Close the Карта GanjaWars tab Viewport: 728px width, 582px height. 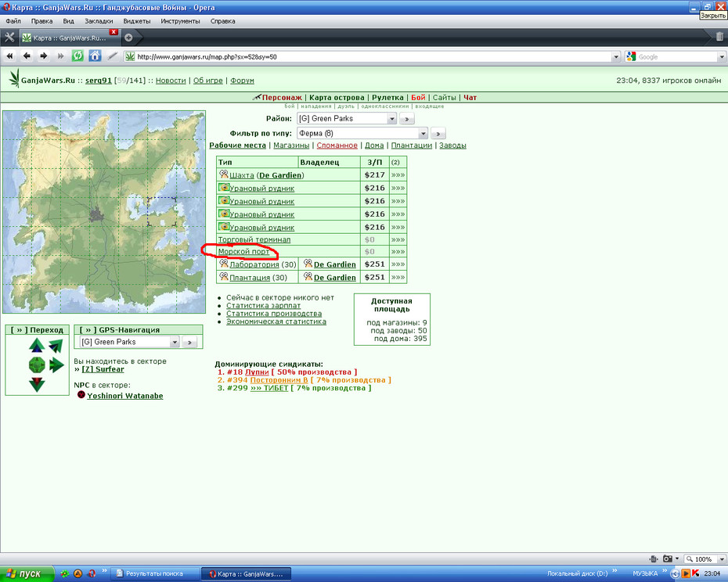coord(114,32)
